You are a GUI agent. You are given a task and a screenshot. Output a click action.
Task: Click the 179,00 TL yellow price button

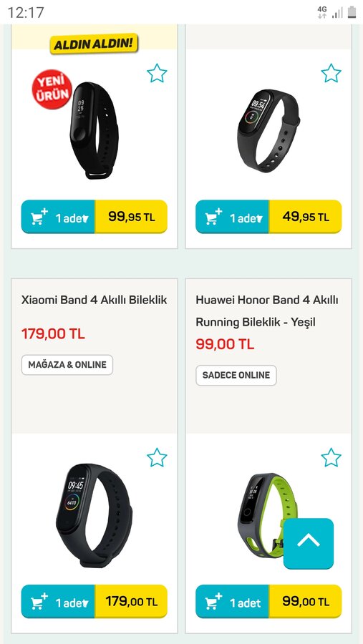(x=131, y=601)
